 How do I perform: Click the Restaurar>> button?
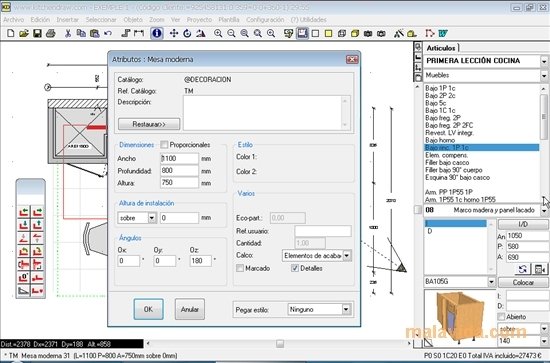149,124
